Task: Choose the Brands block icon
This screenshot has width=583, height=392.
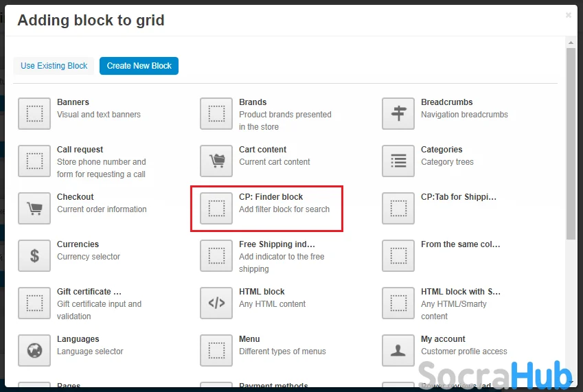Action: coord(216,114)
